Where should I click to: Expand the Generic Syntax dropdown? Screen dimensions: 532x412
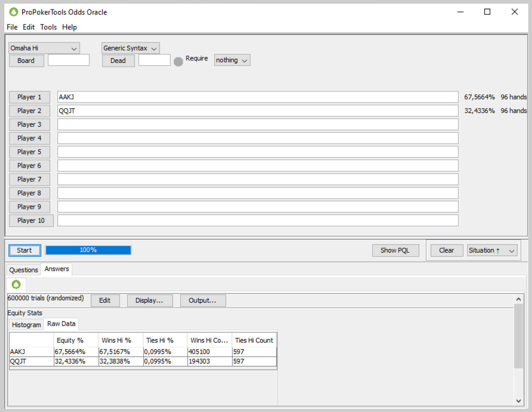130,48
